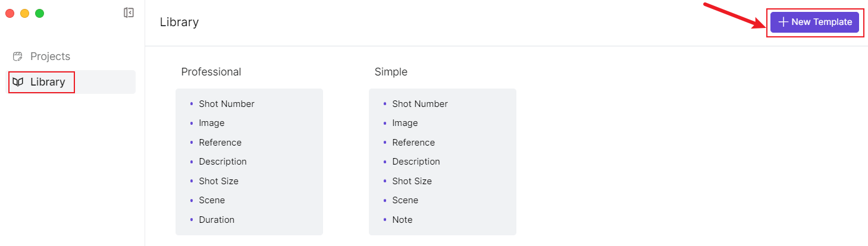Select Library in the sidebar

(48, 82)
